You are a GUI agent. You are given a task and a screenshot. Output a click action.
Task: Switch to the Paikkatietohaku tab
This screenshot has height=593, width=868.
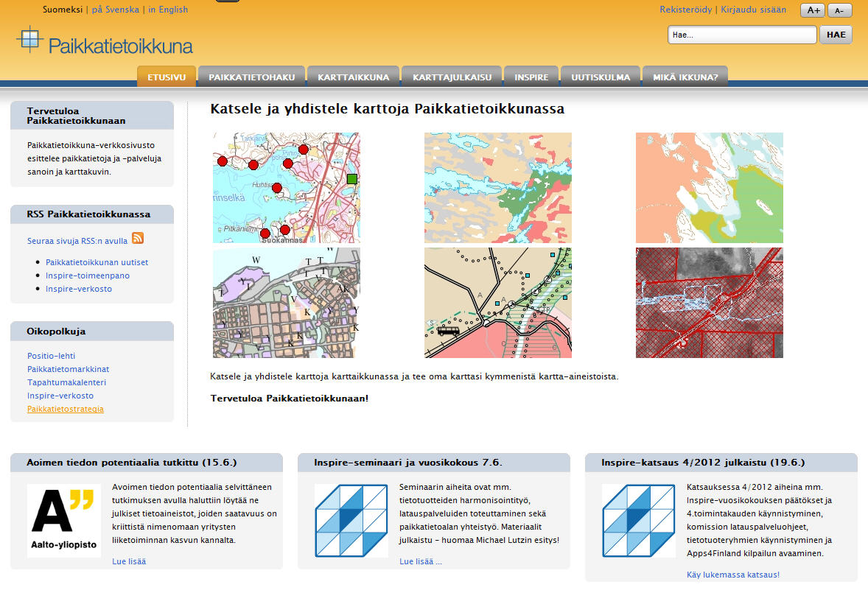251,77
